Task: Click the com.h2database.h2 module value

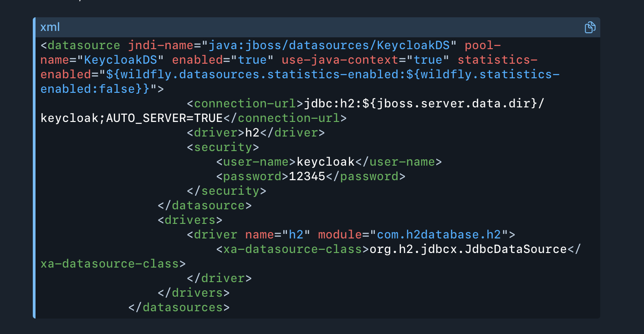Action: (438, 235)
